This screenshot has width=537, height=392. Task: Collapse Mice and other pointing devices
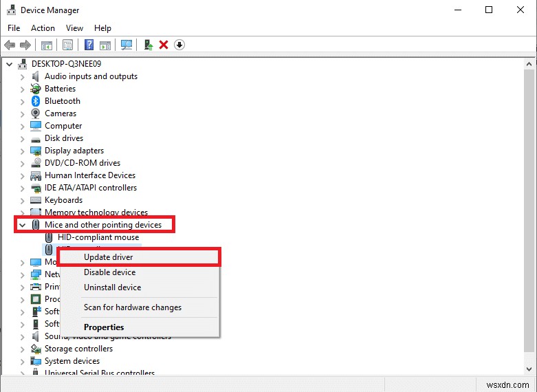click(x=22, y=225)
